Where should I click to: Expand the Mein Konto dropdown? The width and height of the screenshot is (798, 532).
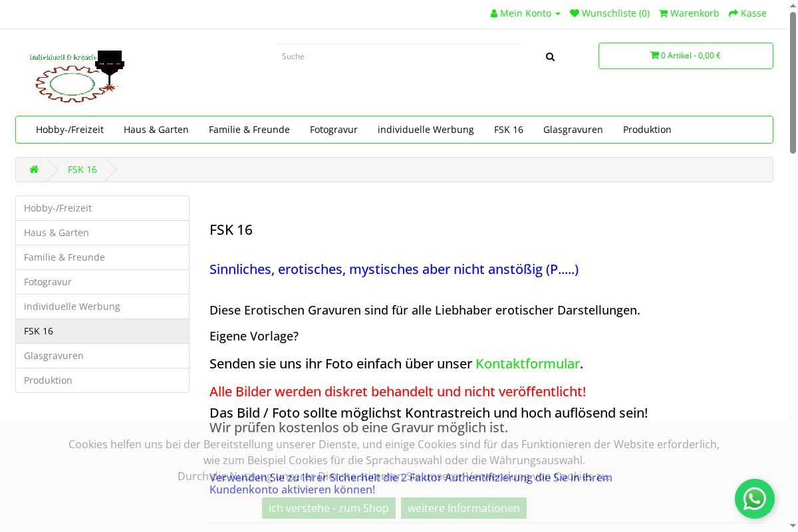click(x=525, y=13)
